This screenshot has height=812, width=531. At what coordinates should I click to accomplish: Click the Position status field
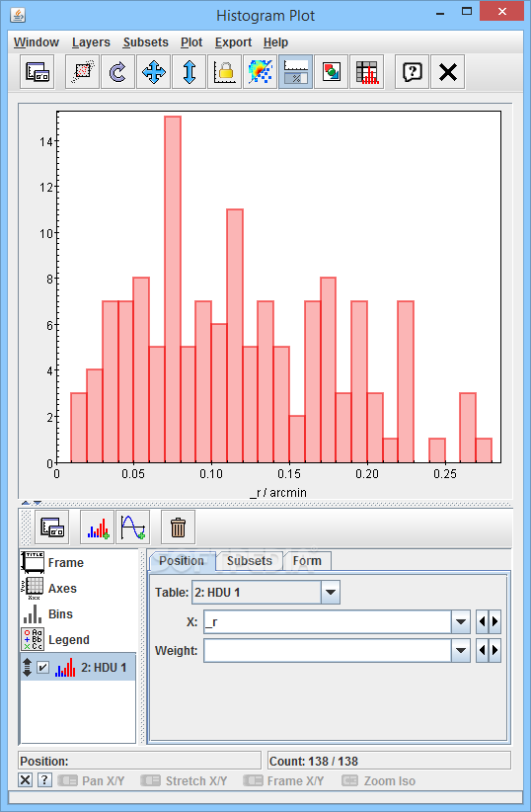140,762
